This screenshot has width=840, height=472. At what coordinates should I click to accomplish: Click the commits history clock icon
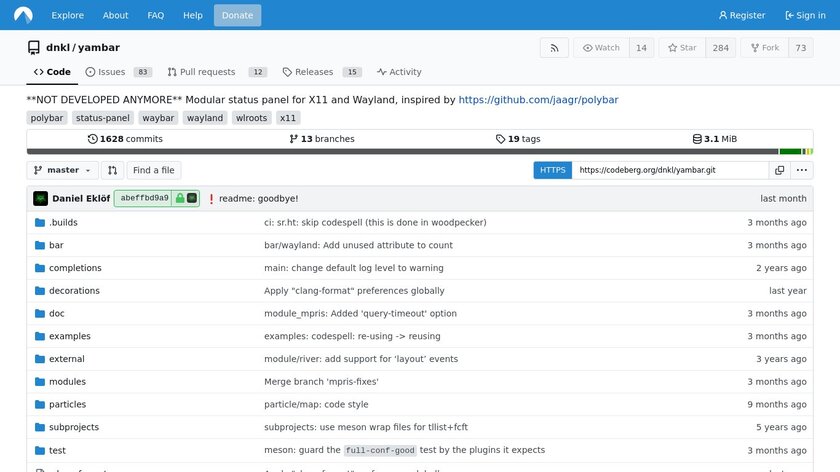[x=93, y=139]
